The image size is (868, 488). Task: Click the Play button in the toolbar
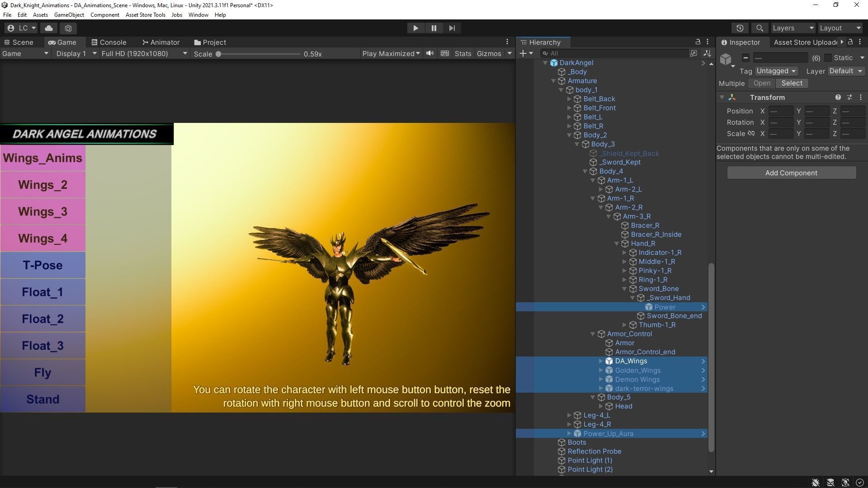(x=415, y=28)
